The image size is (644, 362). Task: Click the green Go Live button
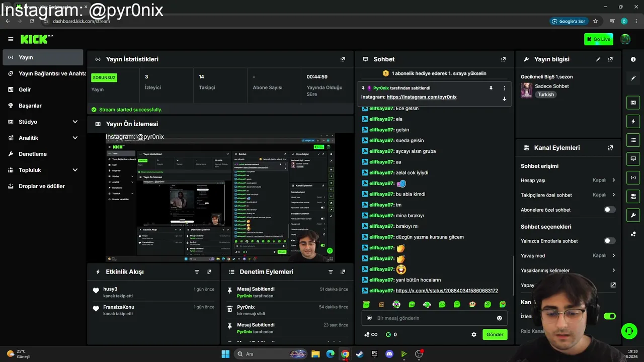coord(599,39)
